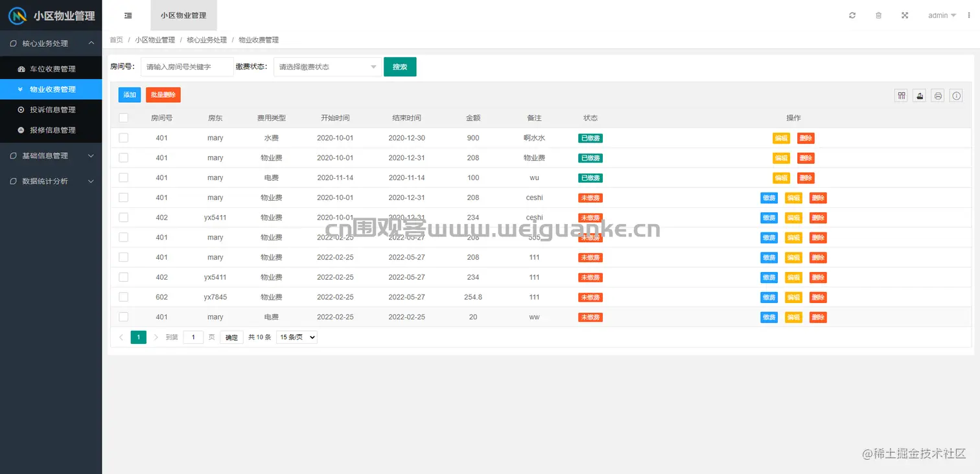Screen dimensions: 980x474
Task: Tick the select-all header checkbox
Action: click(124, 118)
